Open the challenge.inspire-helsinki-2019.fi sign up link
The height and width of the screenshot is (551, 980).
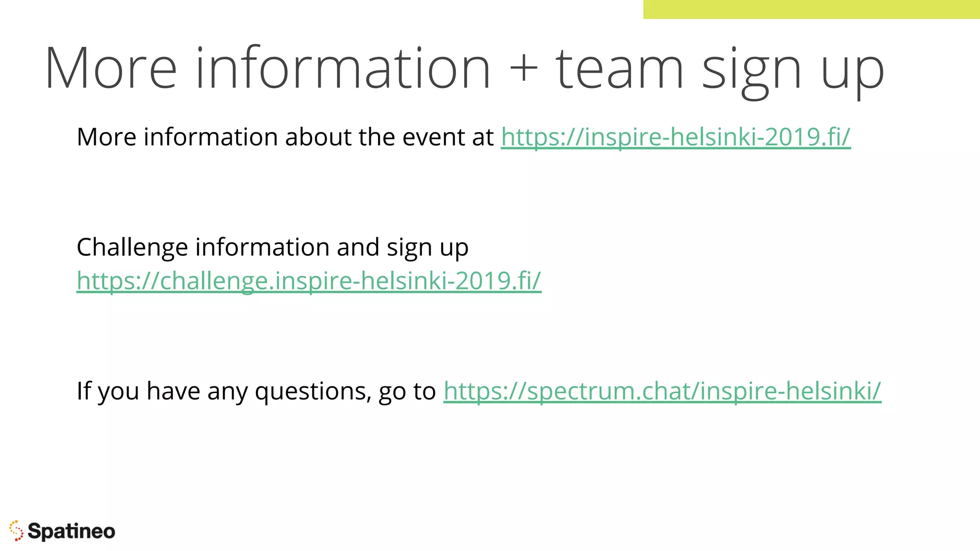click(309, 281)
